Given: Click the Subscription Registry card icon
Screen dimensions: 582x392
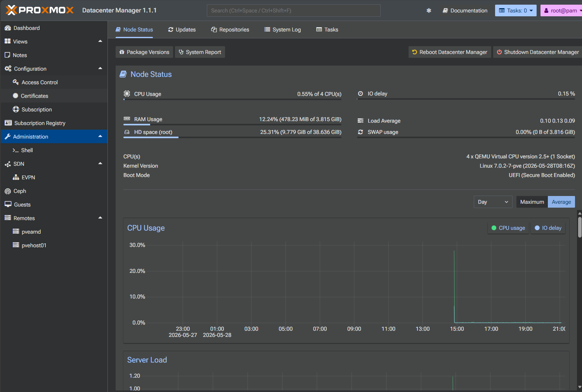Looking at the screenshot, I should [8, 123].
